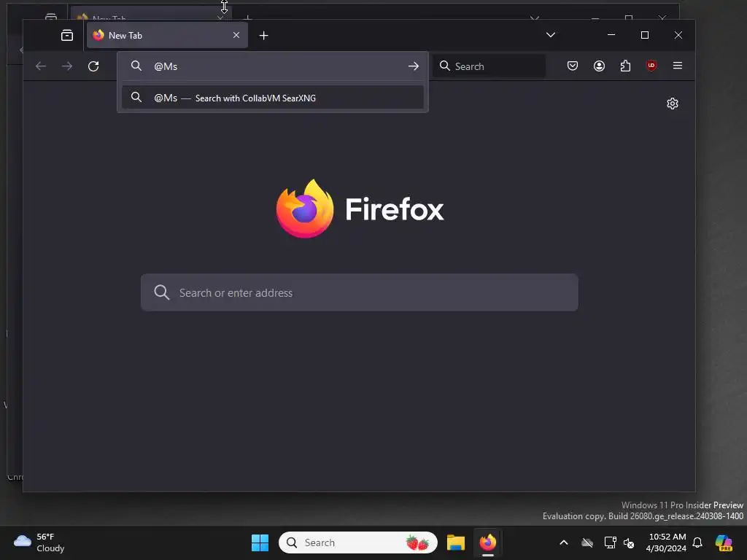
Task: Click Firefox icon in the taskbar
Action: [488, 542]
